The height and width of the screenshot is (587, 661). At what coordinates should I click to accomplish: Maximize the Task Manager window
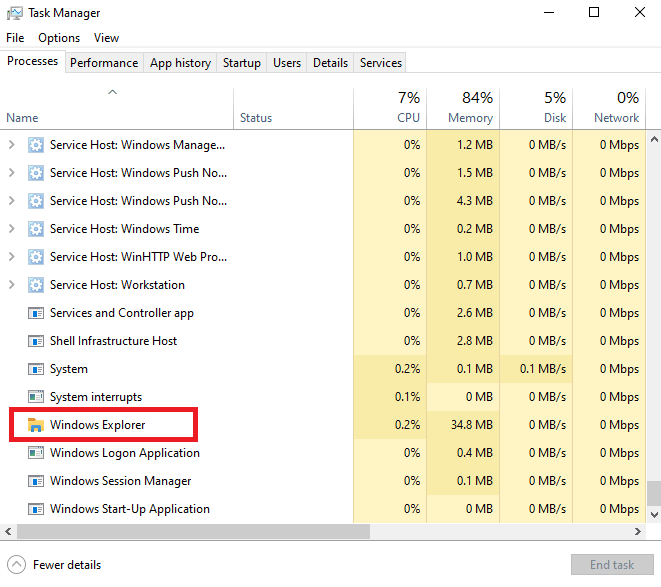coord(594,13)
